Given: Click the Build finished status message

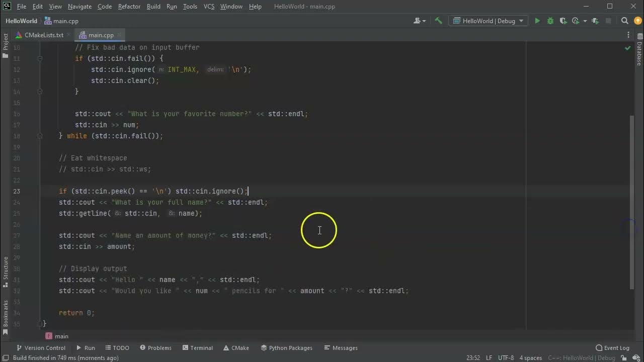Looking at the screenshot, I should [x=65, y=358].
